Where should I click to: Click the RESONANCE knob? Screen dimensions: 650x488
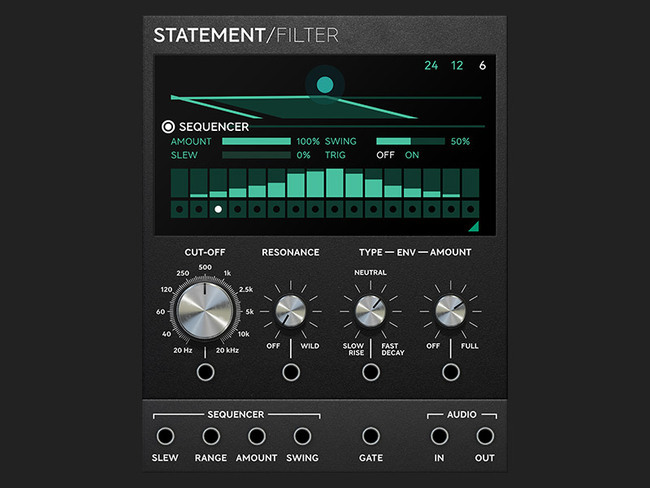(291, 311)
